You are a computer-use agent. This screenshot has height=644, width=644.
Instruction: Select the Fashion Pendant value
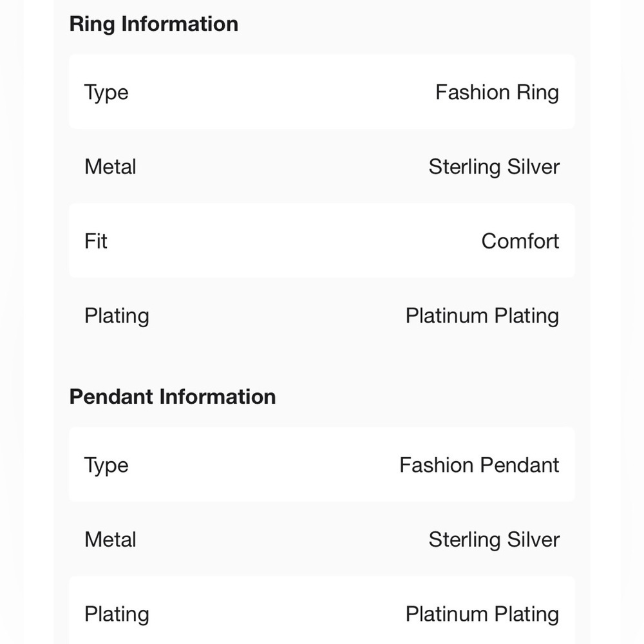tap(479, 466)
